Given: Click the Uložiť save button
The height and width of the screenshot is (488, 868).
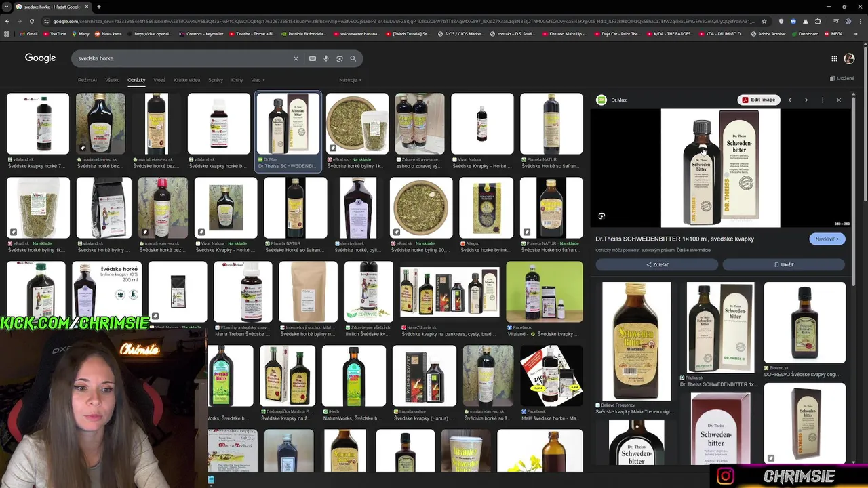Looking at the screenshot, I should point(784,264).
